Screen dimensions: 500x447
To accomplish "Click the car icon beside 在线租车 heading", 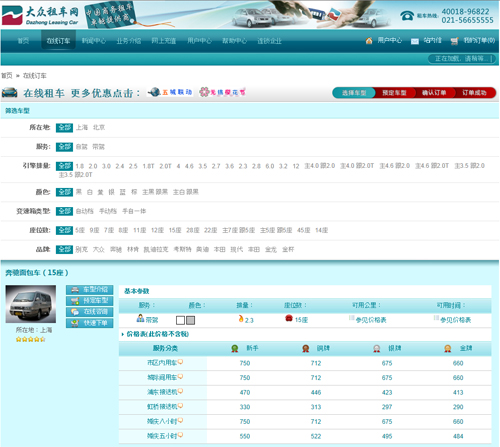I will [10, 92].
